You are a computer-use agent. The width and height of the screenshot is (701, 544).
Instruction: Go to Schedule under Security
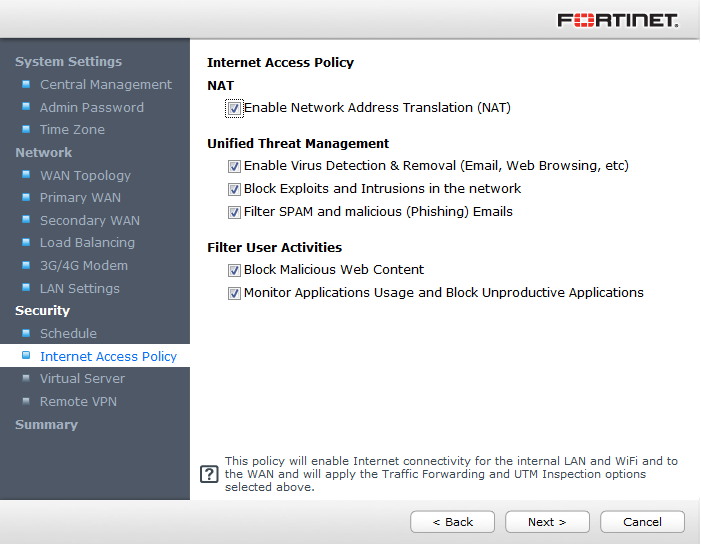(x=68, y=334)
